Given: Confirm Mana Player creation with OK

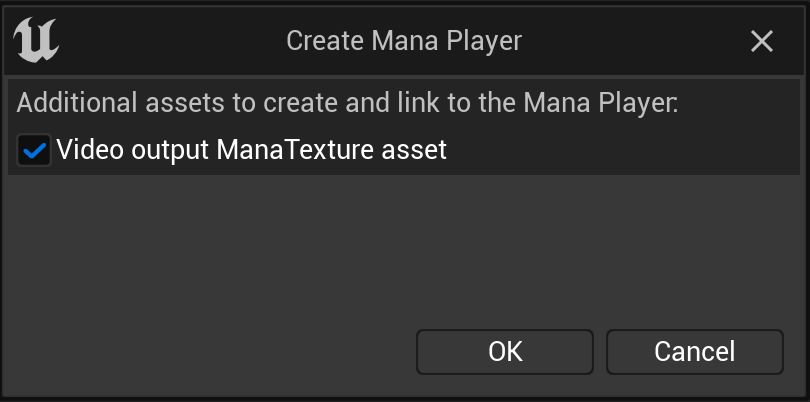Looking at the screenshot, I should [505, 352].
